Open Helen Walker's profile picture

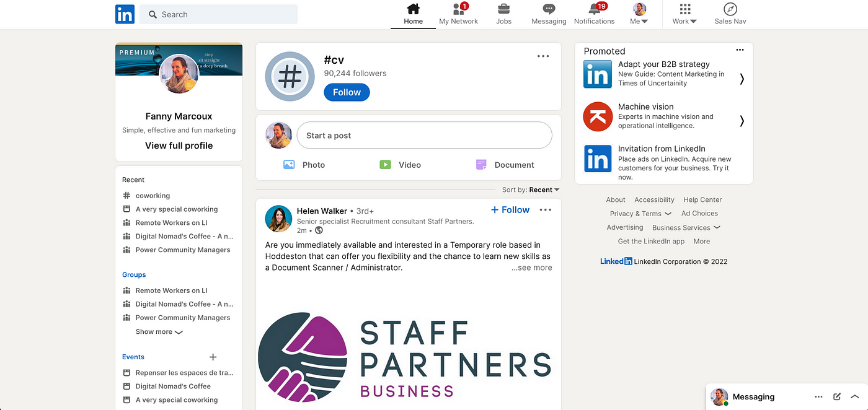(x=278, y=219)
